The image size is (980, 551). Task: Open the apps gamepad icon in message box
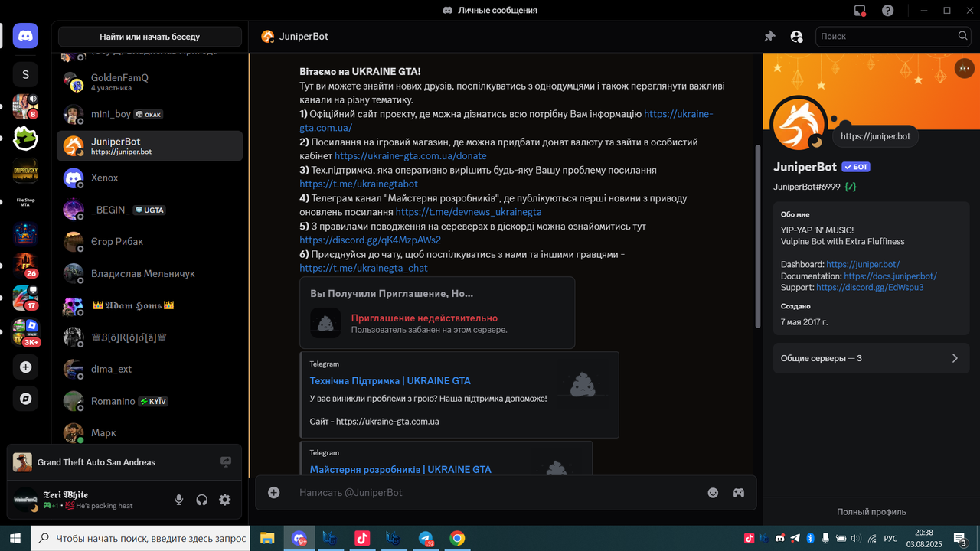(x=738, y=493)
